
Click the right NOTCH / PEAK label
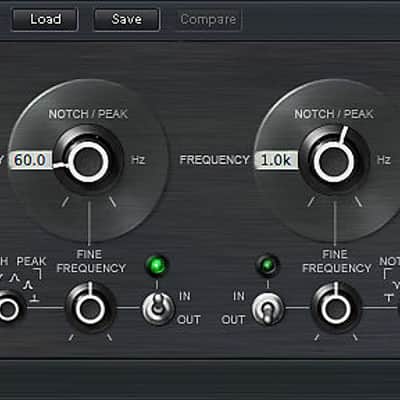coord(334,114)
